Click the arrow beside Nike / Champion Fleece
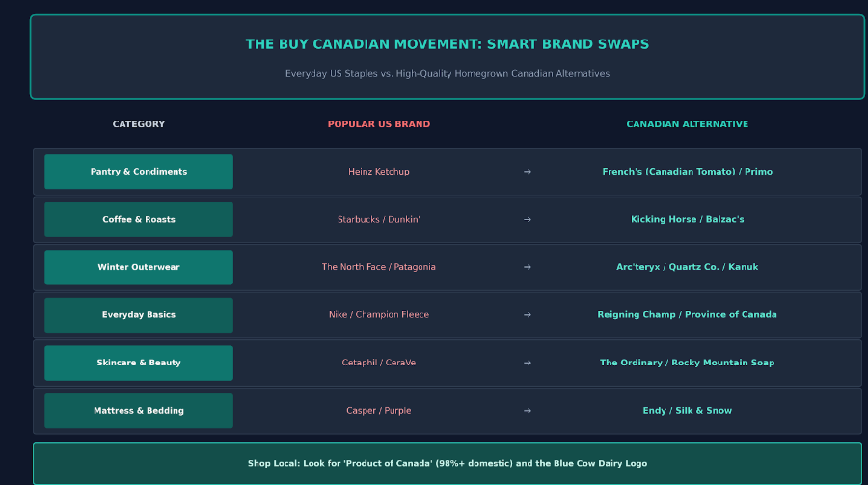 pyautogui.click(x=527, y=315)
